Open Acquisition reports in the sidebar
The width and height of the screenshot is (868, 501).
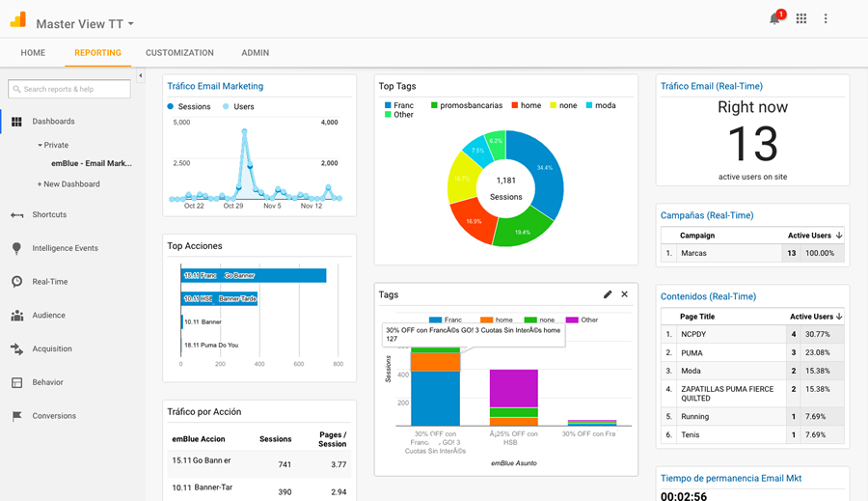51,348
